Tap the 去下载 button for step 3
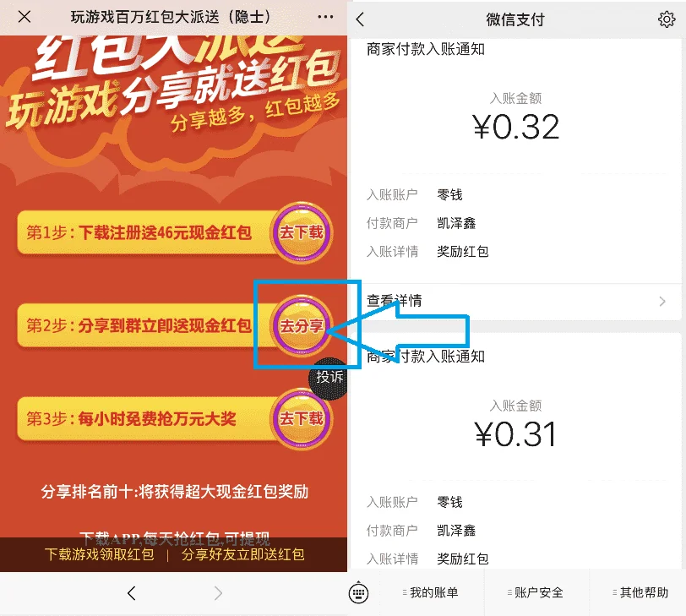Screen dimensions: 686x616 click(302, 418)
